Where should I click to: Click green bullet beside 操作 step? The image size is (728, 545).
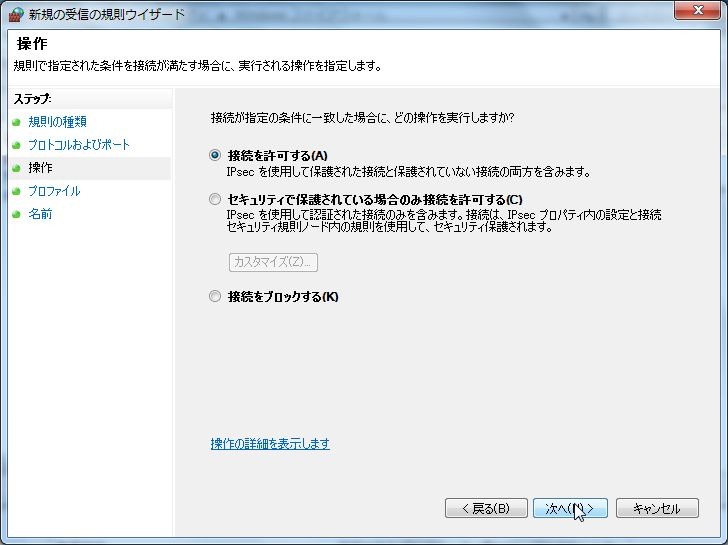(16, 168)
